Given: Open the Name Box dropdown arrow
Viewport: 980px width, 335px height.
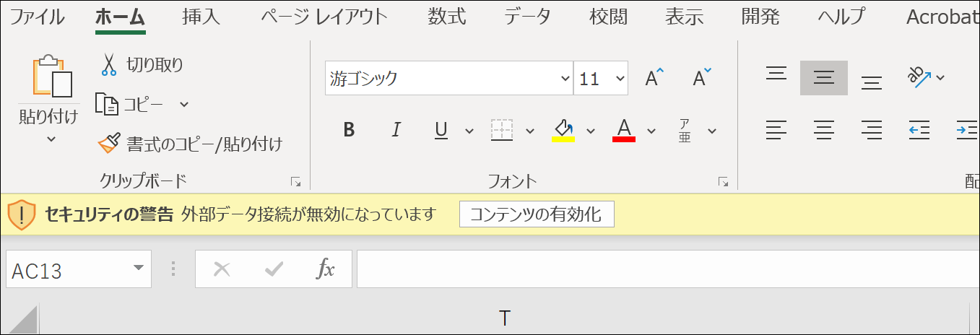Looking at the screenshot, I should click(139, 269).
